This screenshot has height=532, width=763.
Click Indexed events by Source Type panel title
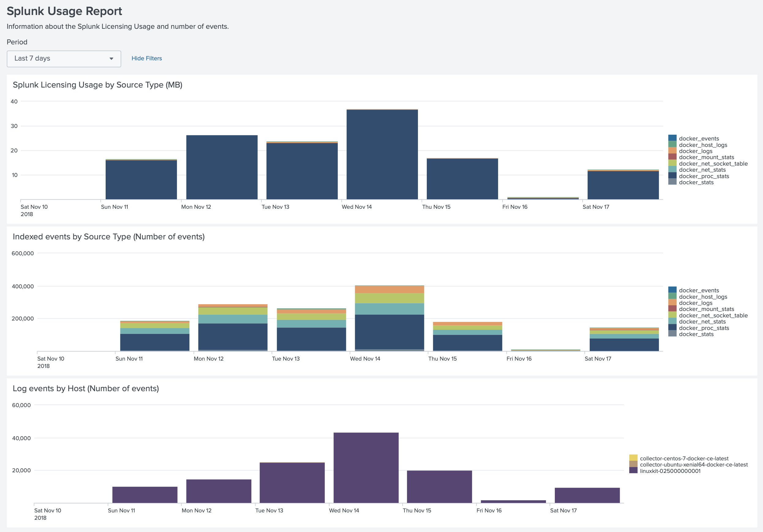point(109,237)
